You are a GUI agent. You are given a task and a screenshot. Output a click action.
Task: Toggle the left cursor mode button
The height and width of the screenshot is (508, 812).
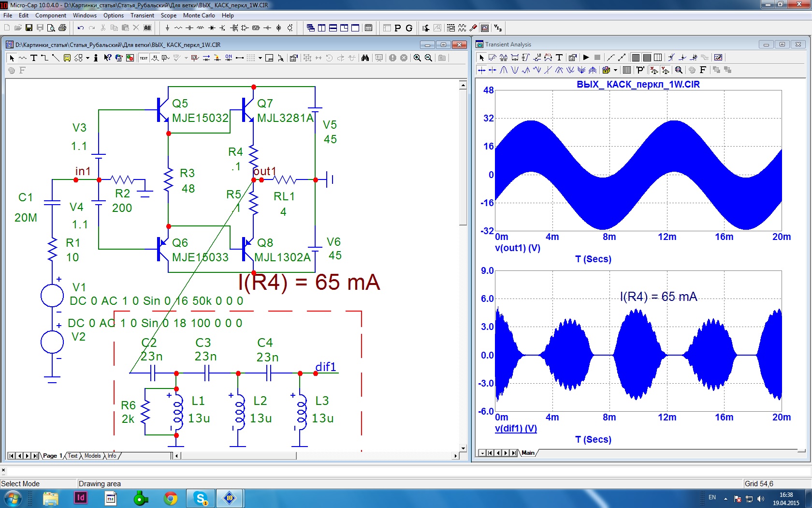point(481,70)
